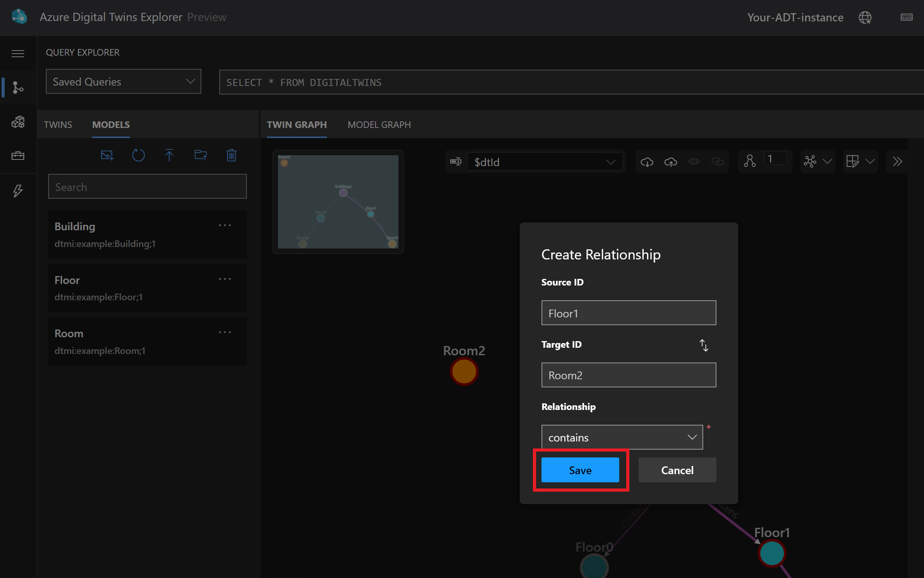The width and height of the screenshot is (924, 578).
Task: Save the new relationship
Action: tap(580, 470)
